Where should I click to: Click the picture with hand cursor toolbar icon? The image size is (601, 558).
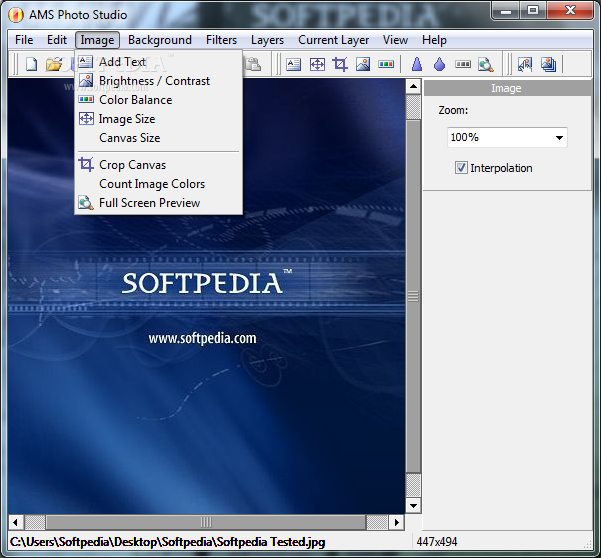[525, 64]
